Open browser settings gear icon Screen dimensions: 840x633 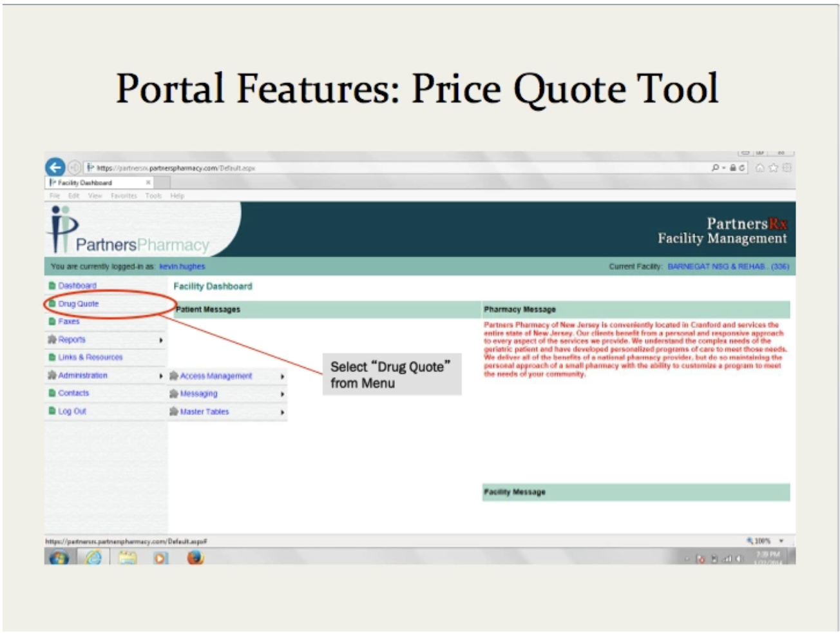click(x=787, y=168)
